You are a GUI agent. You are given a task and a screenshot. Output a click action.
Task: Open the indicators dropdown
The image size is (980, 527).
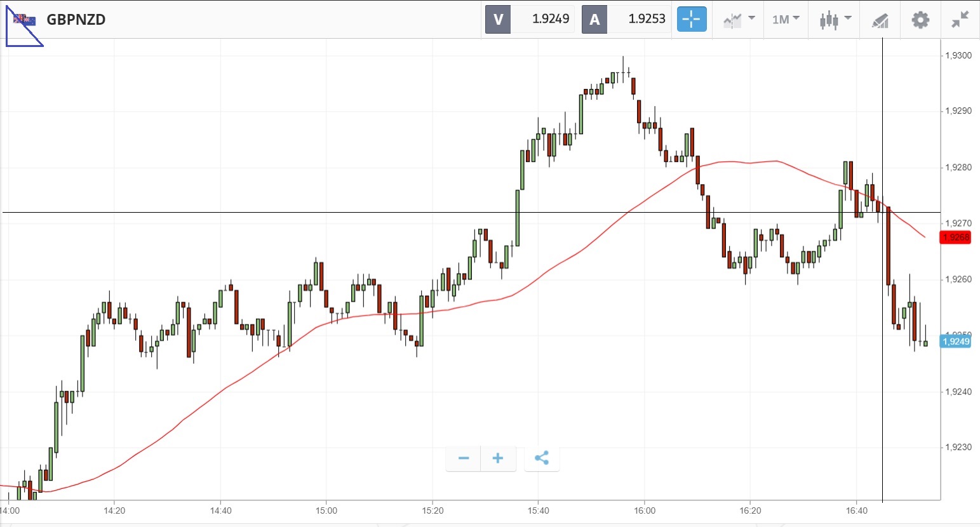click(739, 20)
